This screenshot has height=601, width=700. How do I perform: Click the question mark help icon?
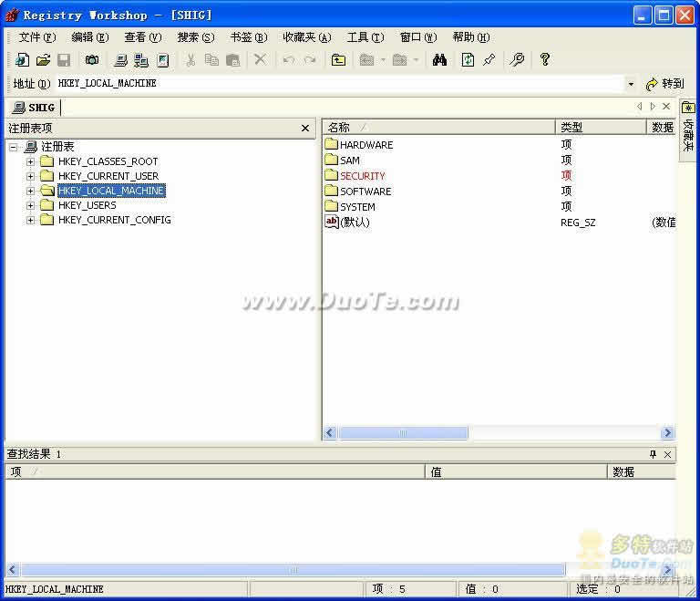[x=545, y=59]
